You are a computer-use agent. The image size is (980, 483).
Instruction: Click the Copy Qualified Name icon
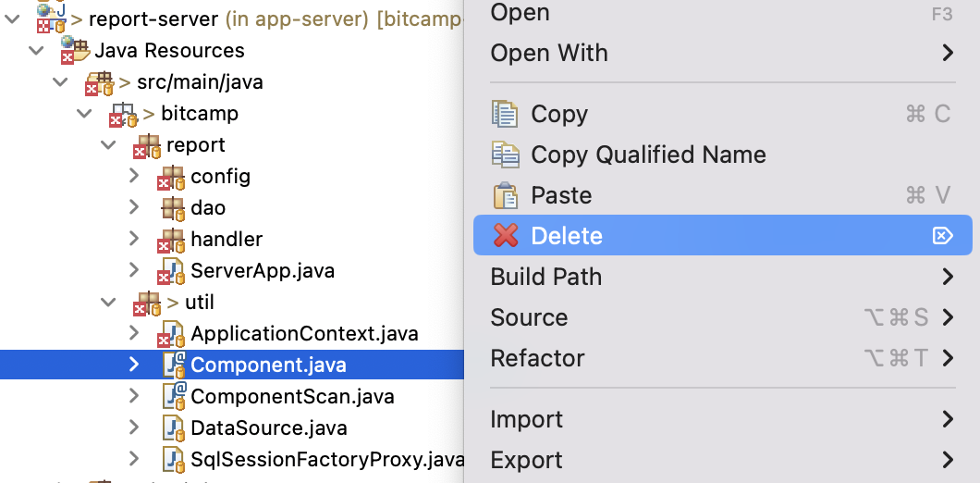coord(505,155)
